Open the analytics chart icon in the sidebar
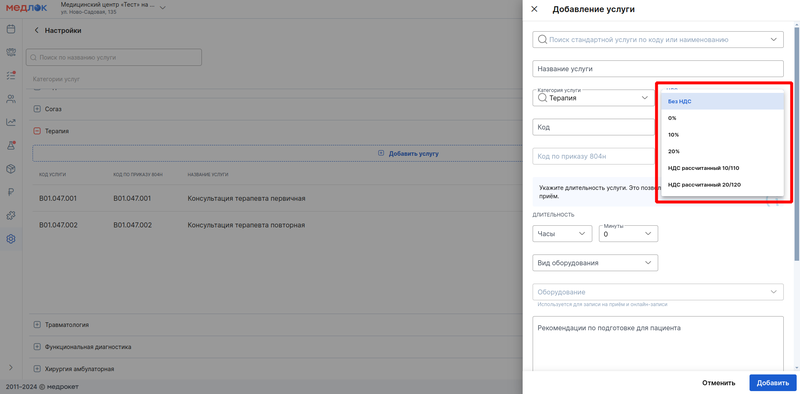800x394 pixels. [11, 122]
